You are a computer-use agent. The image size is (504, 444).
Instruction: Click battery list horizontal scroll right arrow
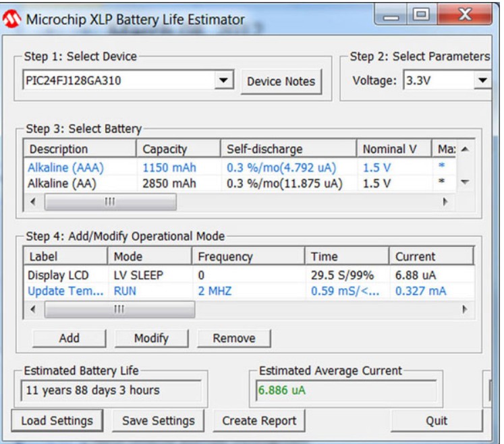point(445,202)
